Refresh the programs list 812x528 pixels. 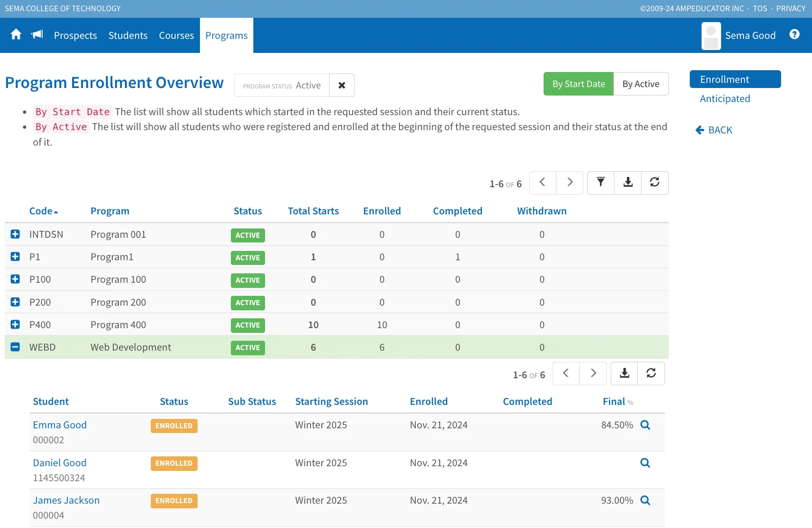click(655, 183)
